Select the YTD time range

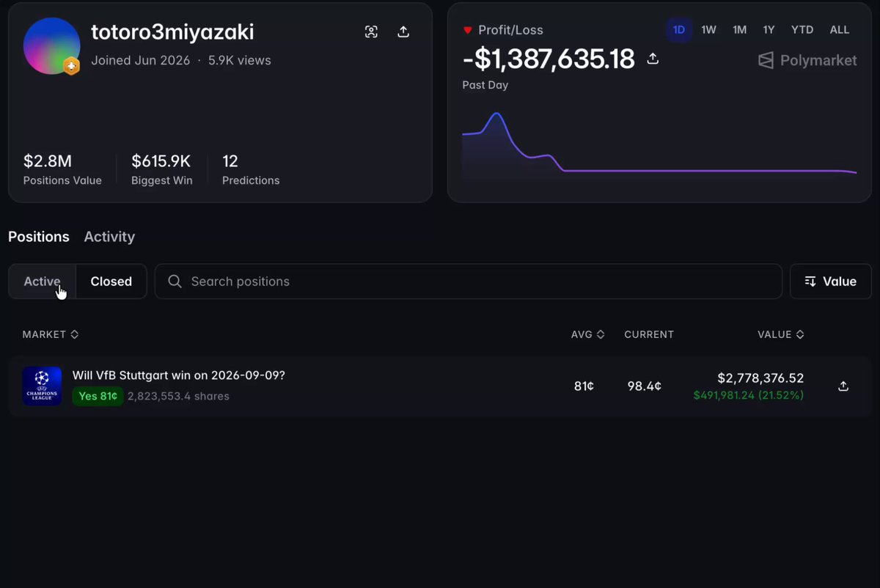(802, 30)
